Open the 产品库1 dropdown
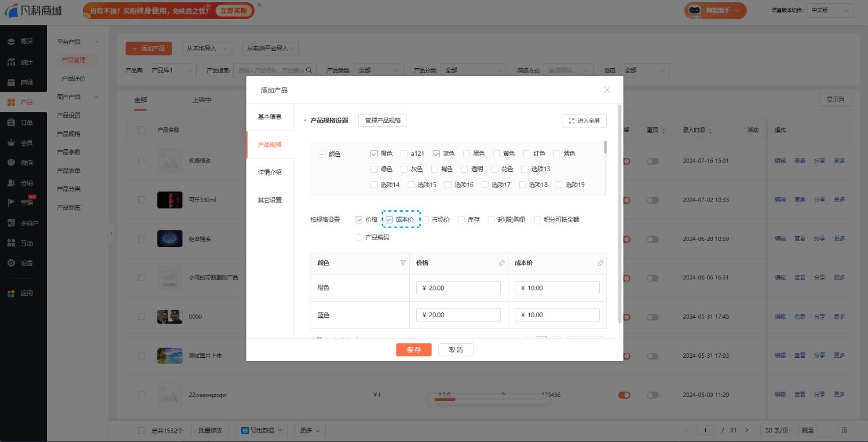The height and width of the screenshot is (442, 868). click(172, 70)
